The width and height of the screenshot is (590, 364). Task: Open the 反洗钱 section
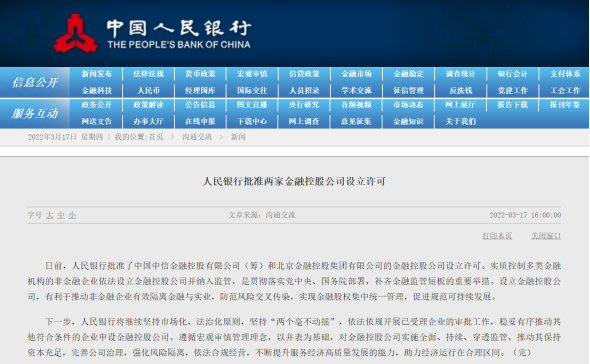tap(461, 90)
